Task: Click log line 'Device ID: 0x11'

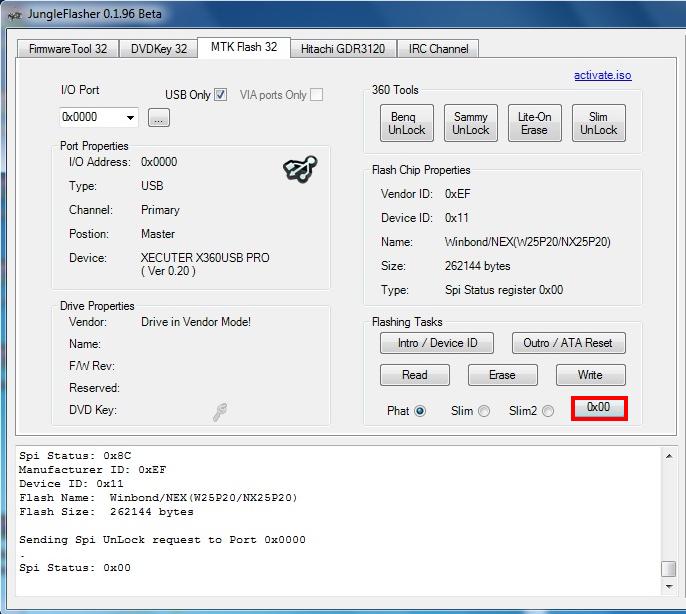Action: (x=71, y=484)
